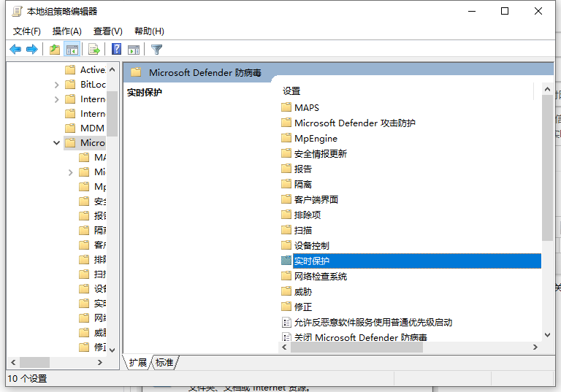561x392 pixels.
Task: Click tree pane horizontal scroll left arrow
Action: [x=13, y=362]
